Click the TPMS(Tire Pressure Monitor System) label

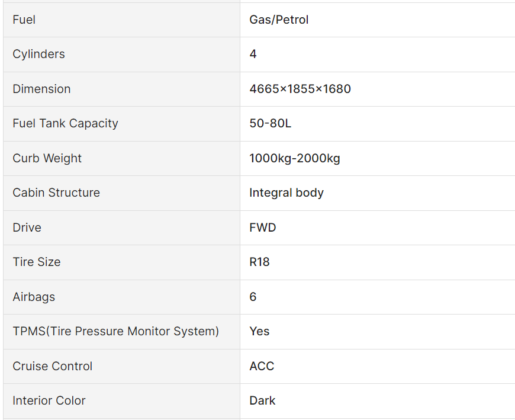(116, 332)
